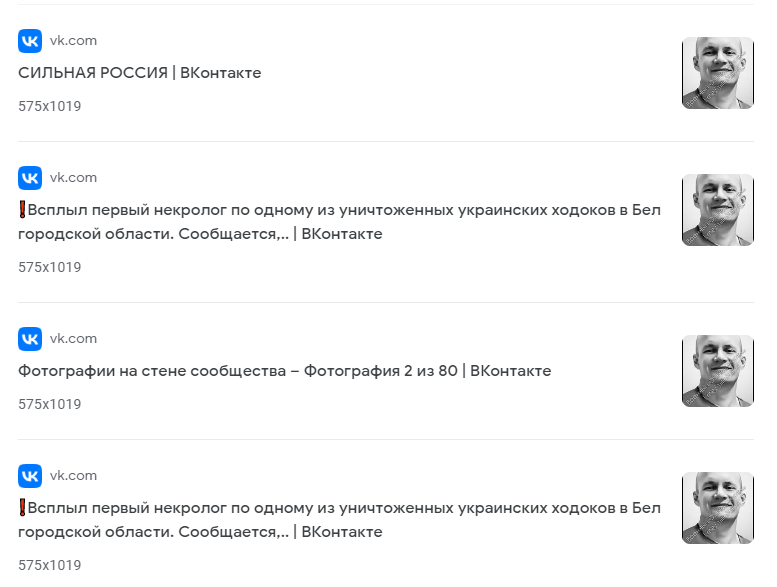Click thumbnail beside second некролог result

(718, 210)
